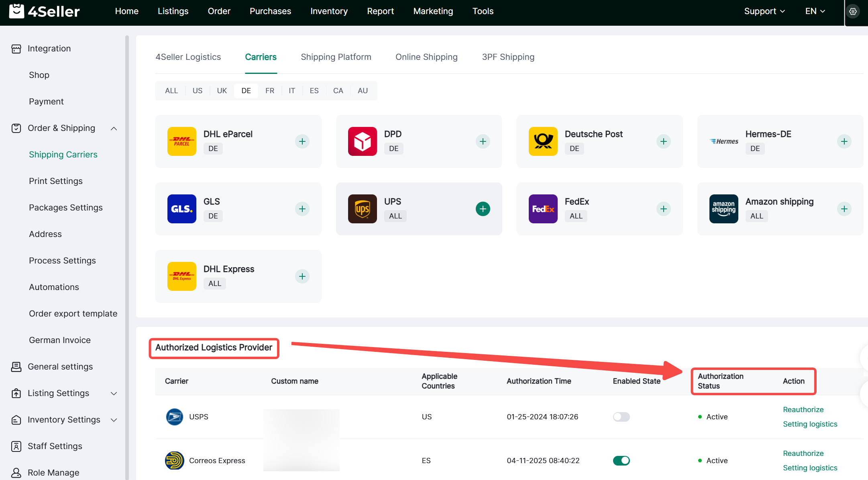Open the Support dropdown
868x480 pixels.
click(x=764, y=11)
